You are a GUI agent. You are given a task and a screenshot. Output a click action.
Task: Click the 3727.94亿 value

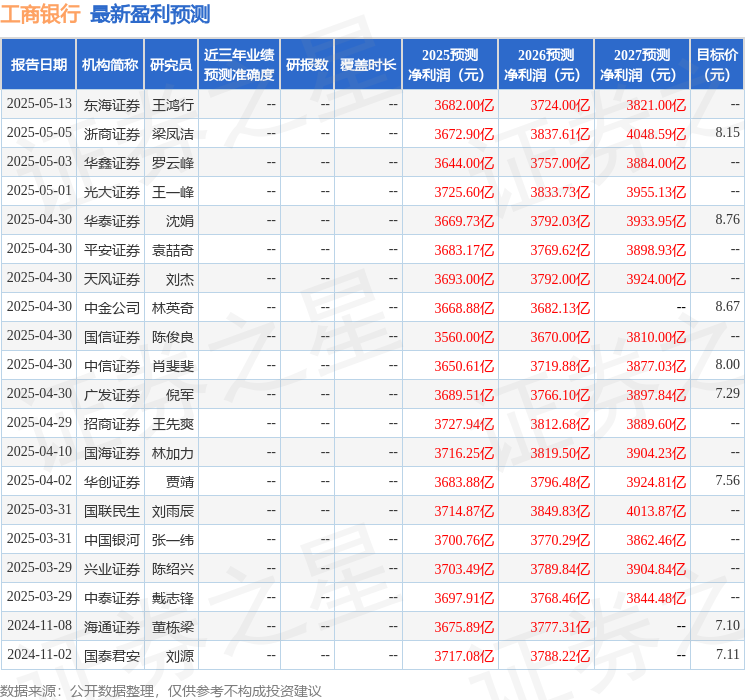[464, 424]
